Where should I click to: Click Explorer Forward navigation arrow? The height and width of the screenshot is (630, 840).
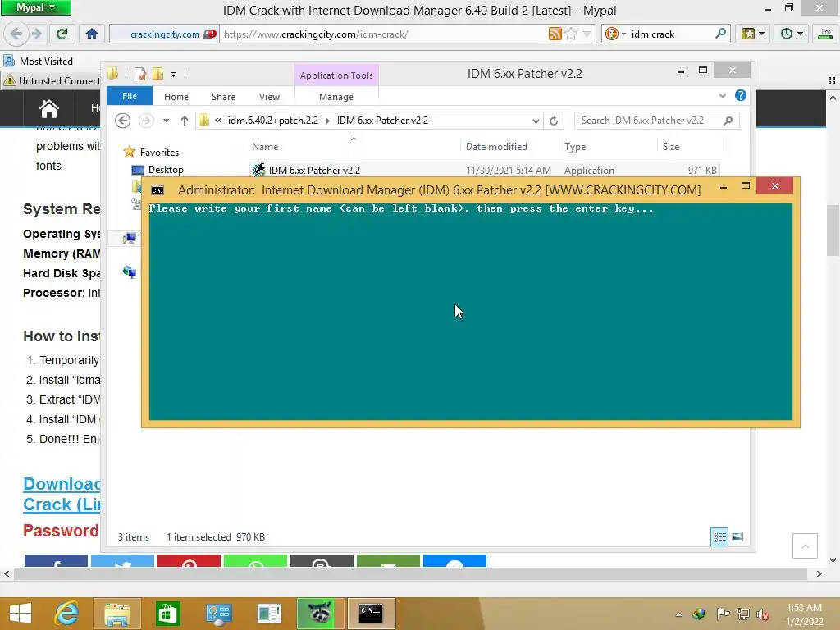point(146,121)
